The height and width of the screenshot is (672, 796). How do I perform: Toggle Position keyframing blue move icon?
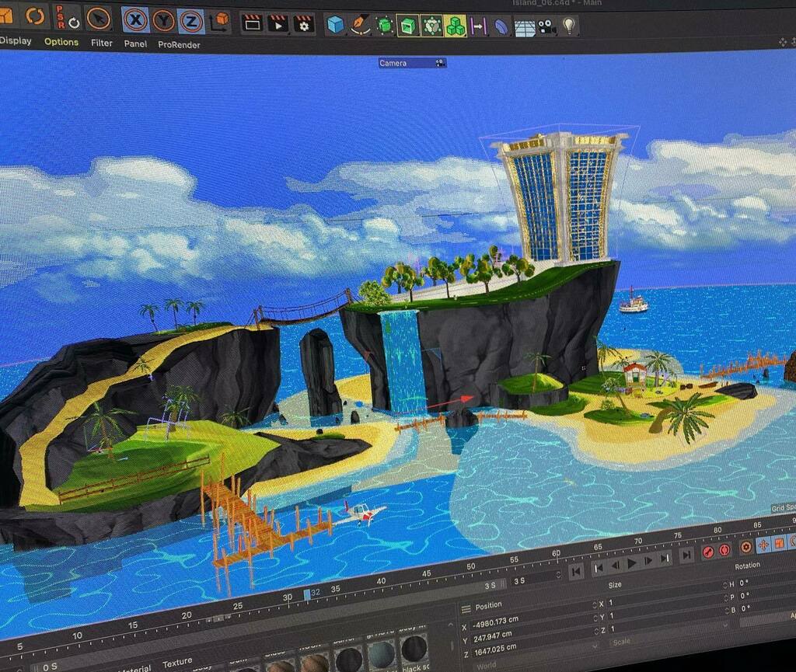(x=763, y=545)
